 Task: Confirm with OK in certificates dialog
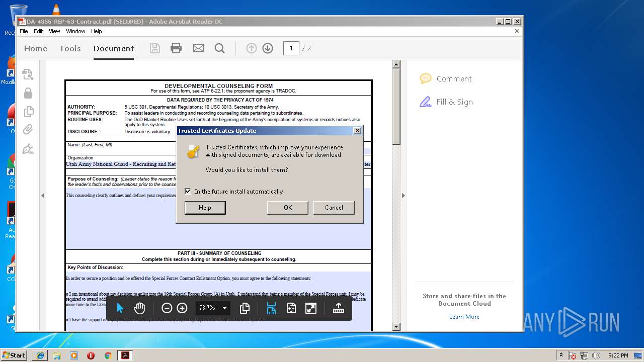[288, 208]
